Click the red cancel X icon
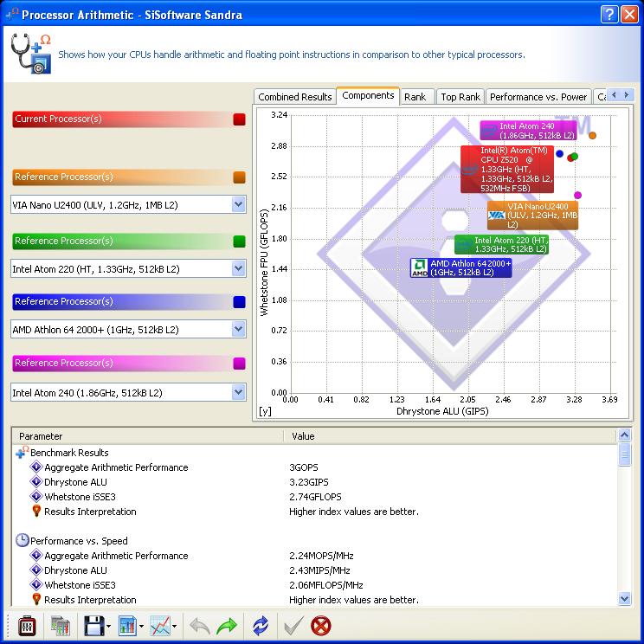Screen dimensions: 644x644 click(321, 626)
